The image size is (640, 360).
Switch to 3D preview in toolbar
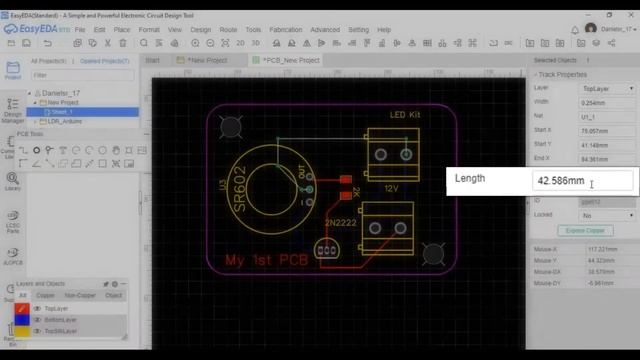pyautogui.click(x=256, y=43)
